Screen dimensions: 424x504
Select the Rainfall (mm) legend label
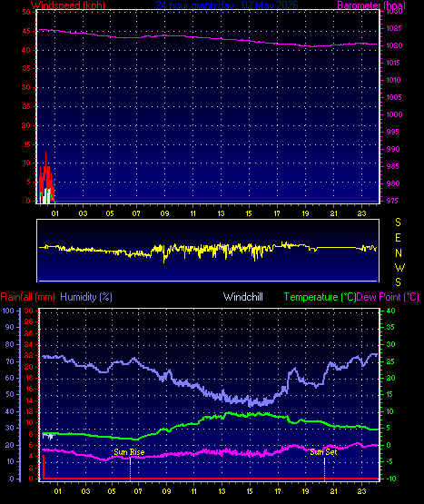(x=27, y=297)
